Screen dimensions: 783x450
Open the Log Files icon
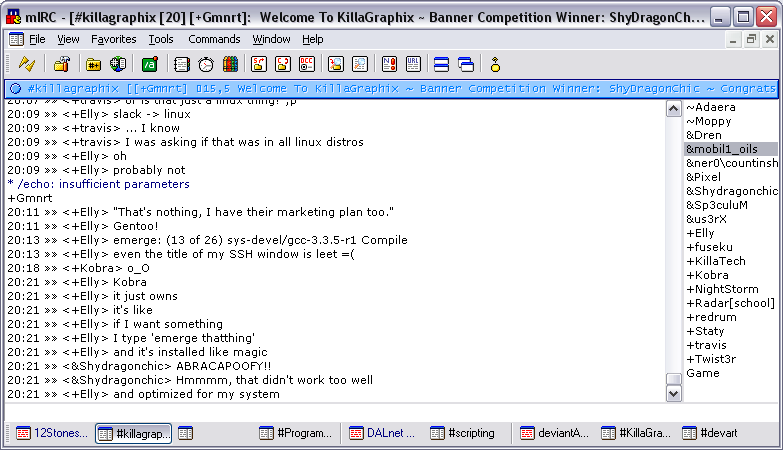point(360,64)
